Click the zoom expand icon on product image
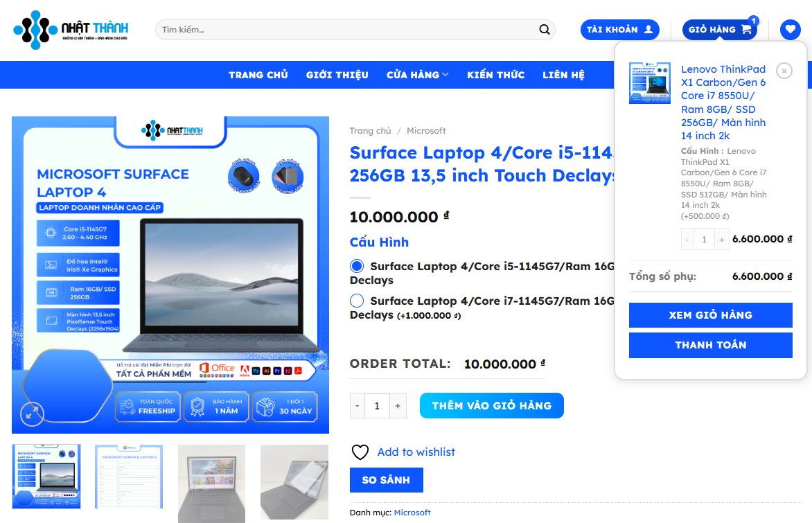 click(x=32, y=414)
